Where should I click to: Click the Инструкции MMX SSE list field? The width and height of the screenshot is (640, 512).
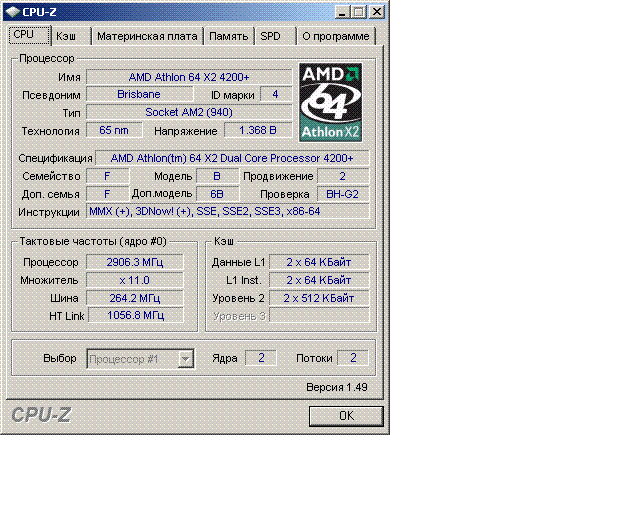[227, 211]
